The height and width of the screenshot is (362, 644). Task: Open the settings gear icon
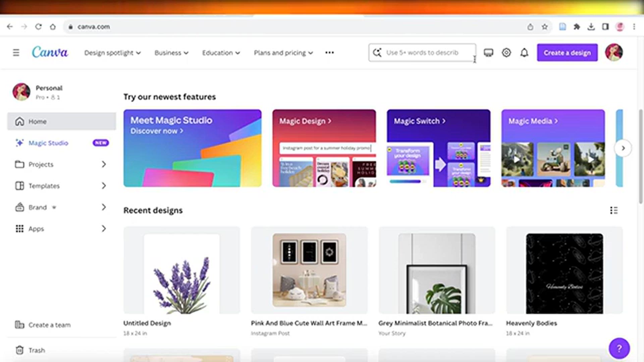point(506,53)
